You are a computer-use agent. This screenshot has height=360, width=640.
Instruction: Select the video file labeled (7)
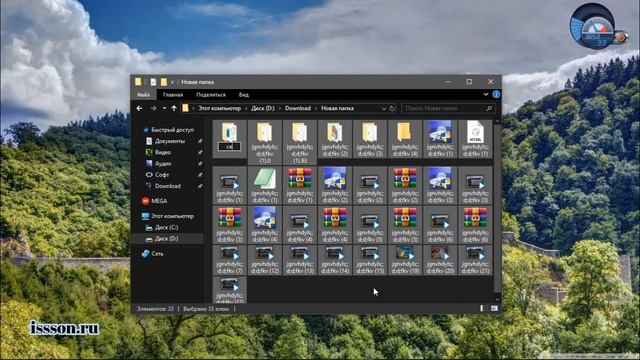(230, 260)
